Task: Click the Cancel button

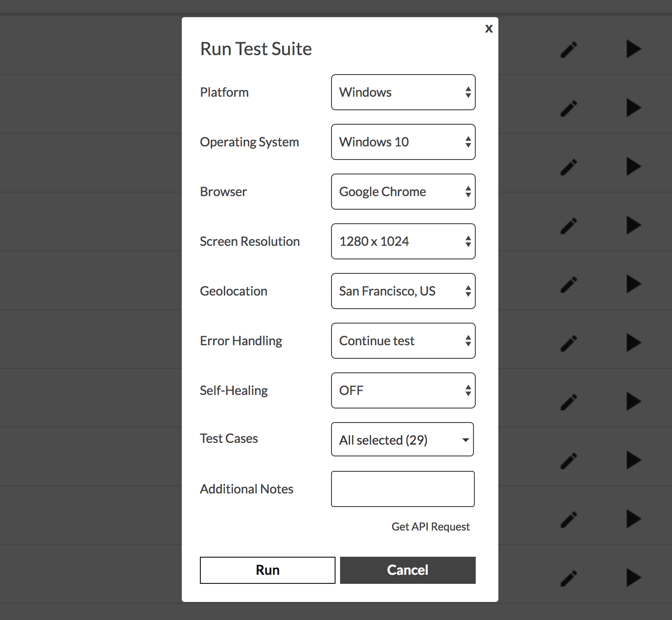Action: coord(407,570)
